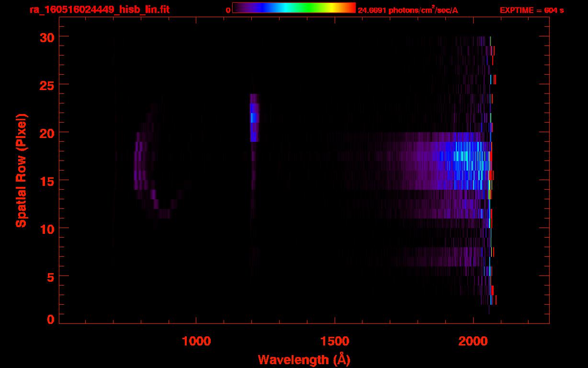The image size is (588, 368).
Task: Click the 24.6691 photons/cm²/sec/A label
Action: pos(408,10)
